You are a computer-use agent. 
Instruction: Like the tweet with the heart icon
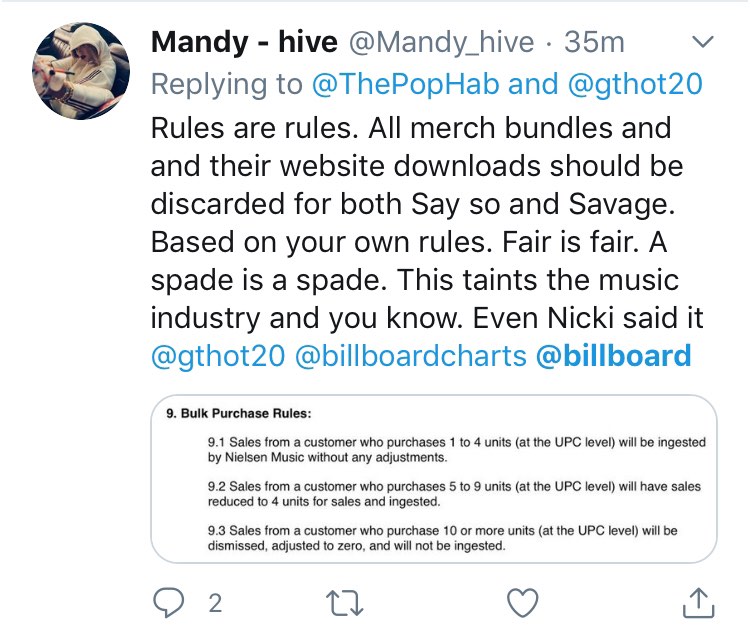[522, 601]
